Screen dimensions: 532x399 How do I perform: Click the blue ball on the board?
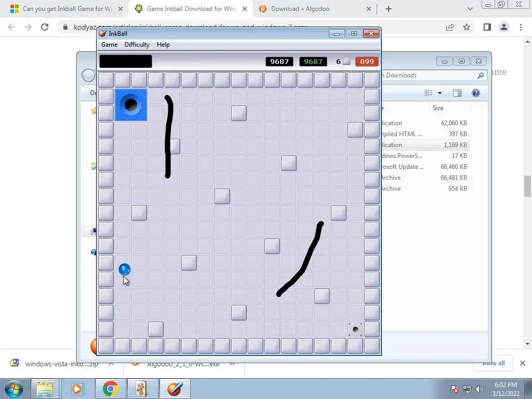click(x=125, y=270)
